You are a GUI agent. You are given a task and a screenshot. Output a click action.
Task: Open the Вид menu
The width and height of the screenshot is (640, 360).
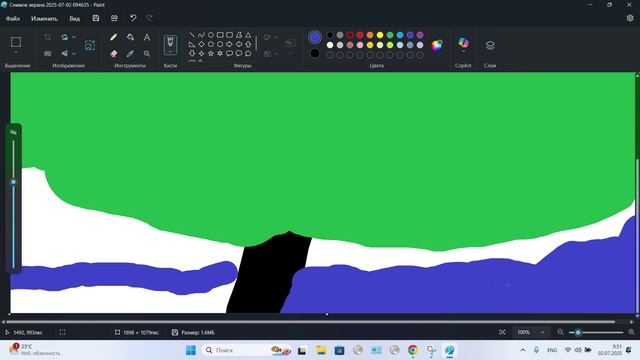click(x=74, y=19)
